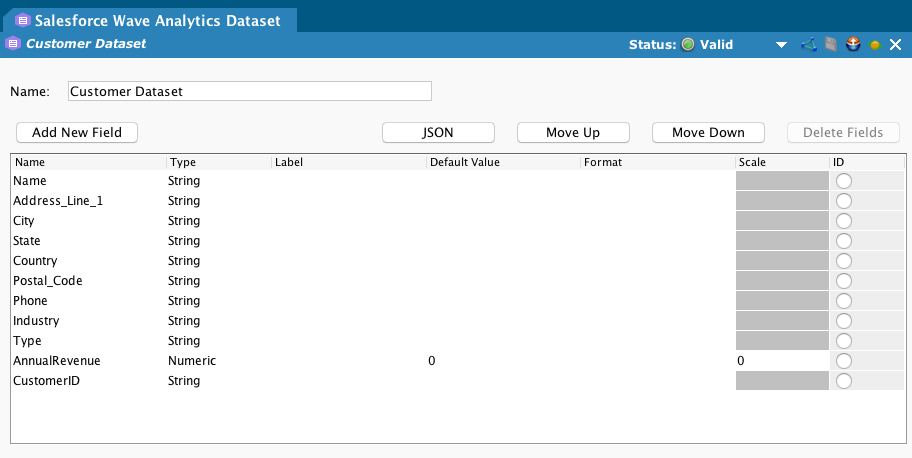Click the JSON button

[x=438, y=132]
